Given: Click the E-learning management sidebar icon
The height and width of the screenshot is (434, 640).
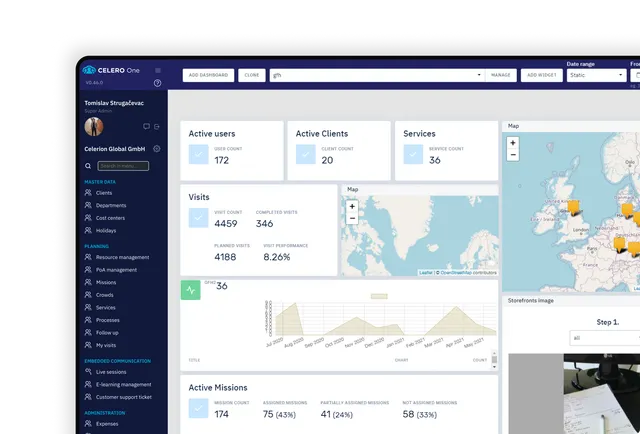Looking at the screenshot, I should tap(88, 384).
